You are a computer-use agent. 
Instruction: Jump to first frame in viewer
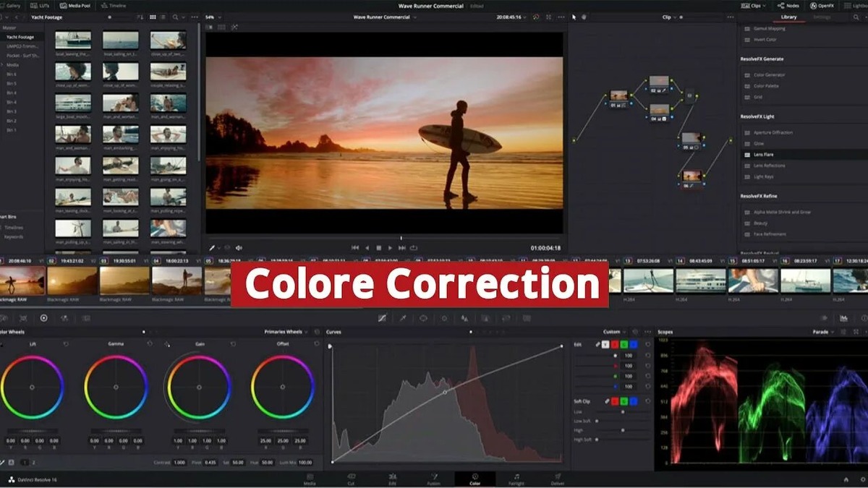(x=354, y=248)
